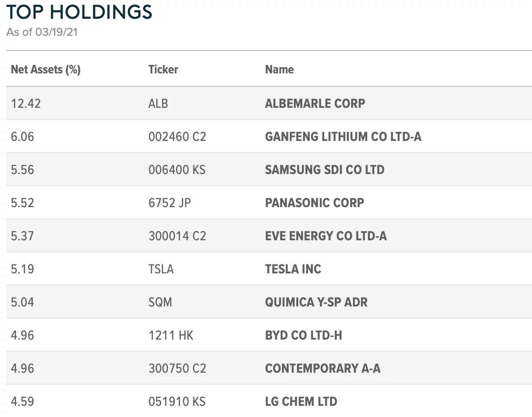The image size is (532, 417).
Task: Click the 1211 HK ticker cell
Action: (171, 335)
